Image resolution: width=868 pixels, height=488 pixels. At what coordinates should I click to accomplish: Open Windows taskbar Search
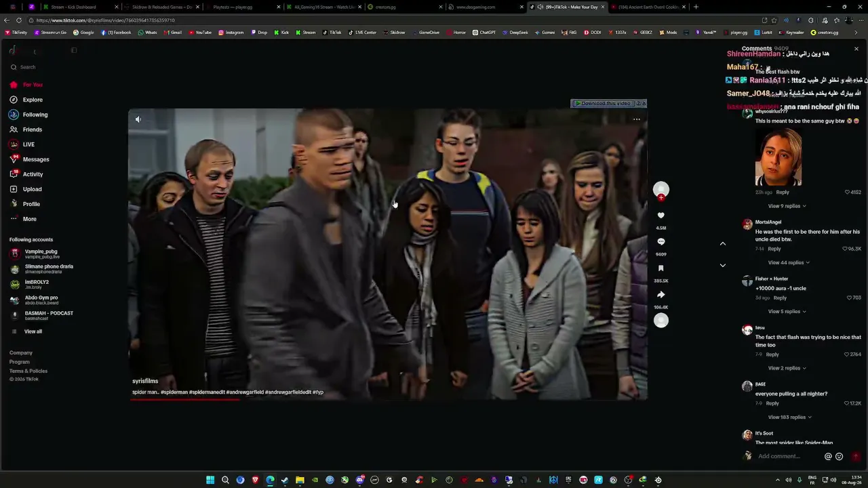pos(225,480)
